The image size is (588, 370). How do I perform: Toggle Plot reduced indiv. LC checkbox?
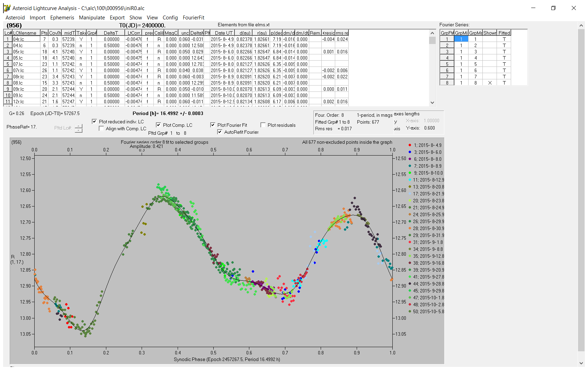click(x=94, y=122)
